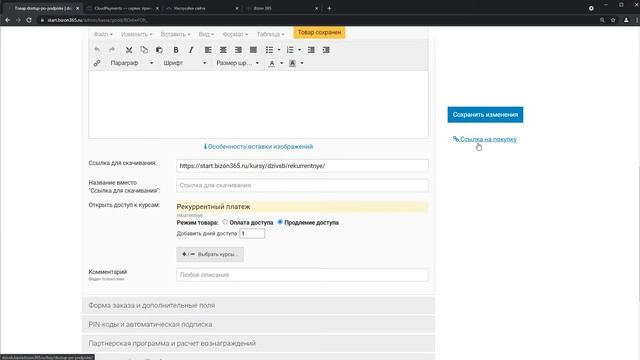The width and height of the screenshot is (640, 360).
Task: Click the Undo icon in the editor toolbar
Action: pyautogui.click(x=97, y=50)
